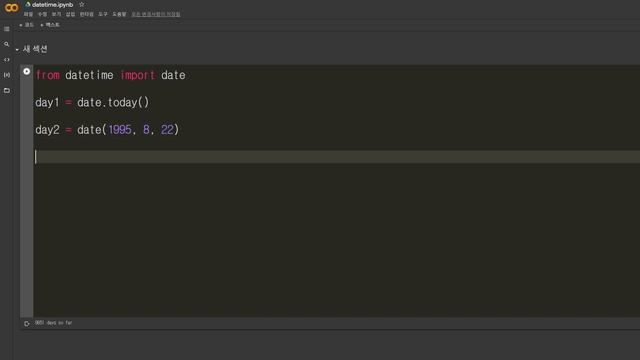Open the 수정 (Edit) menu
The width and height of the screenshot is (640, 360).
click(42, 14)
